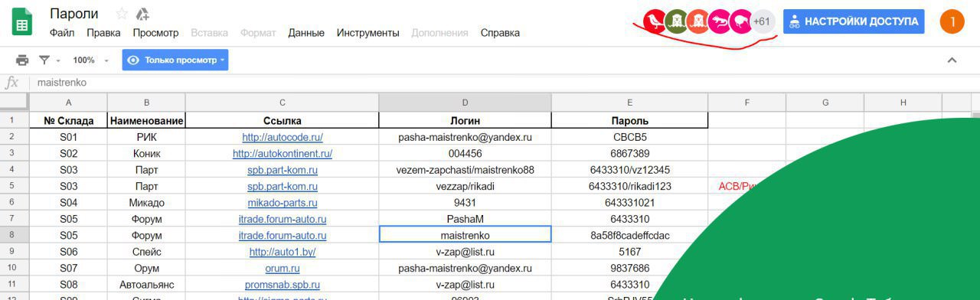980x300 pixels.
Task: Select column A header
Action: [x=68, y=103]
